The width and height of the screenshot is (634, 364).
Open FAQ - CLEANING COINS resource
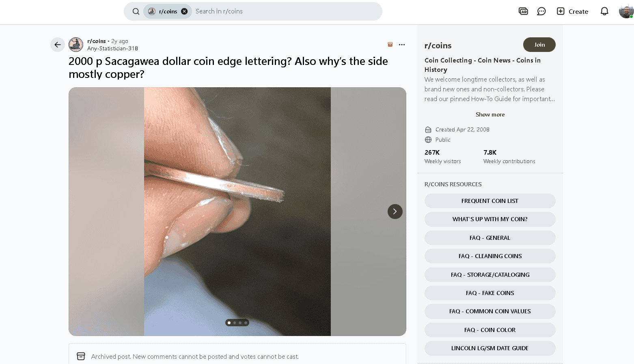point(490,256)
